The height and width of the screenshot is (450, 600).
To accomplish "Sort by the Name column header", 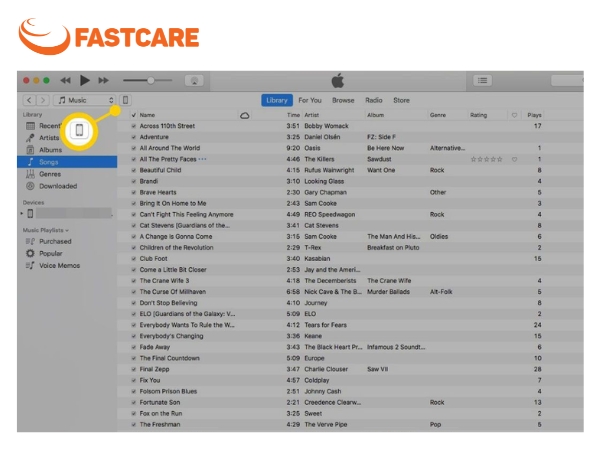I will pyautogui.click(x=147, y=115).
